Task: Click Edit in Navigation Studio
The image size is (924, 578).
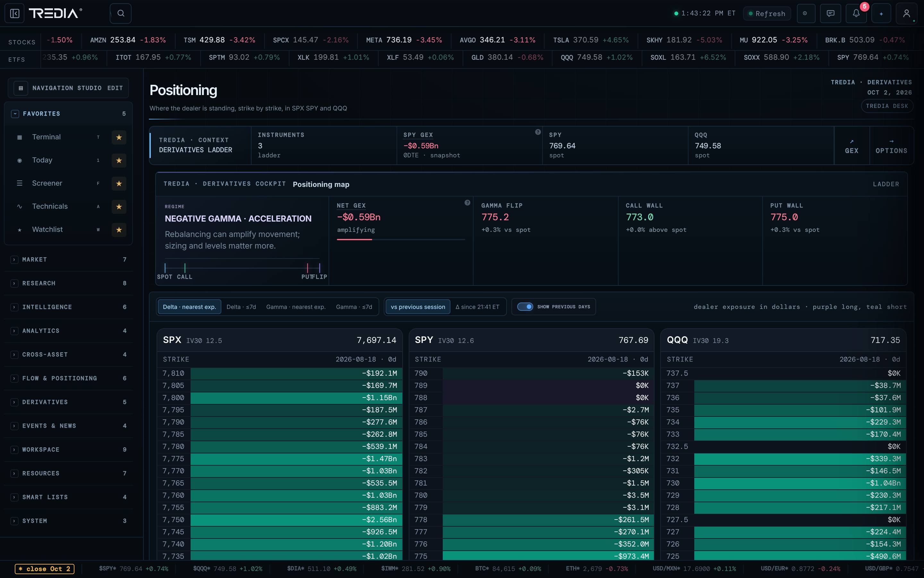Action: (x=115, y=88)
